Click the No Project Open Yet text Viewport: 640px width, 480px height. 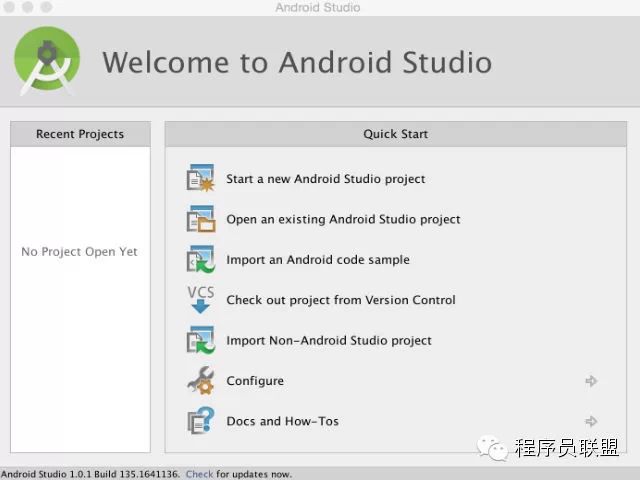[x=79, y=252]
